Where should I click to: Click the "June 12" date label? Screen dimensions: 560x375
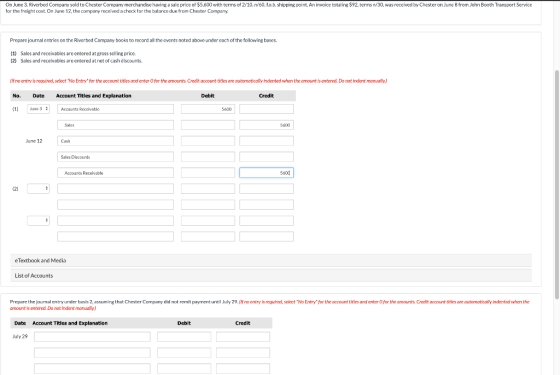34,141
